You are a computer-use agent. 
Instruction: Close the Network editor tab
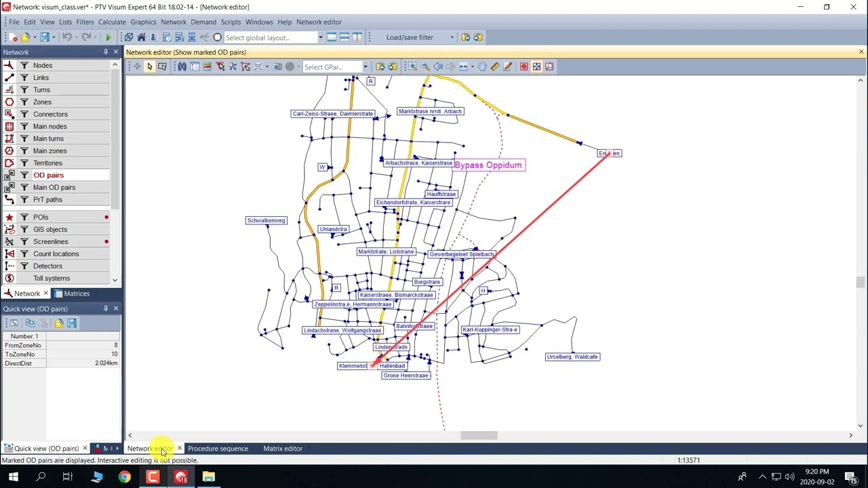click(179, 448)
